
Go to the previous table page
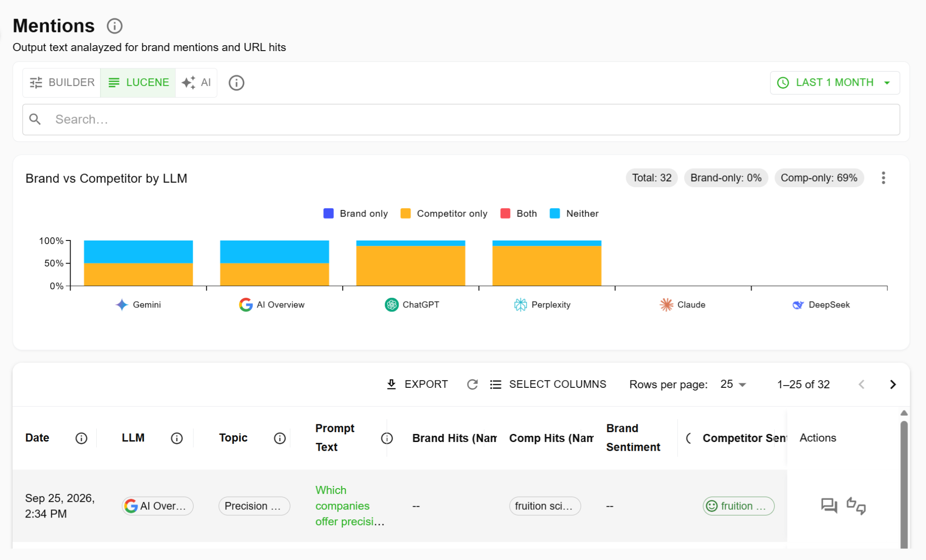(861, 384)
